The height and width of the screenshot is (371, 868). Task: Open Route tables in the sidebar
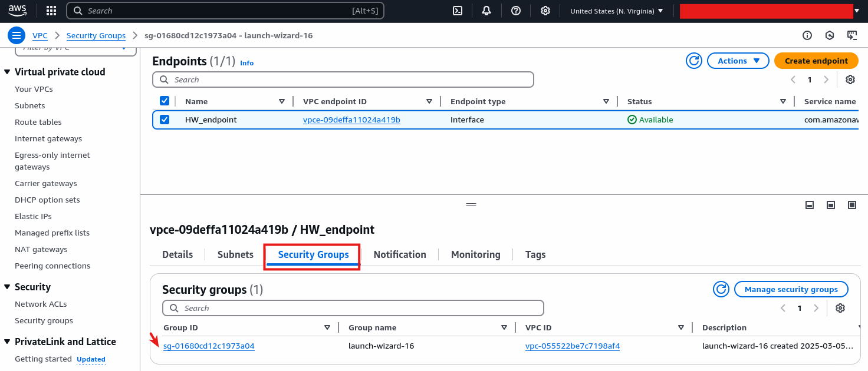(x=38, y=122)
